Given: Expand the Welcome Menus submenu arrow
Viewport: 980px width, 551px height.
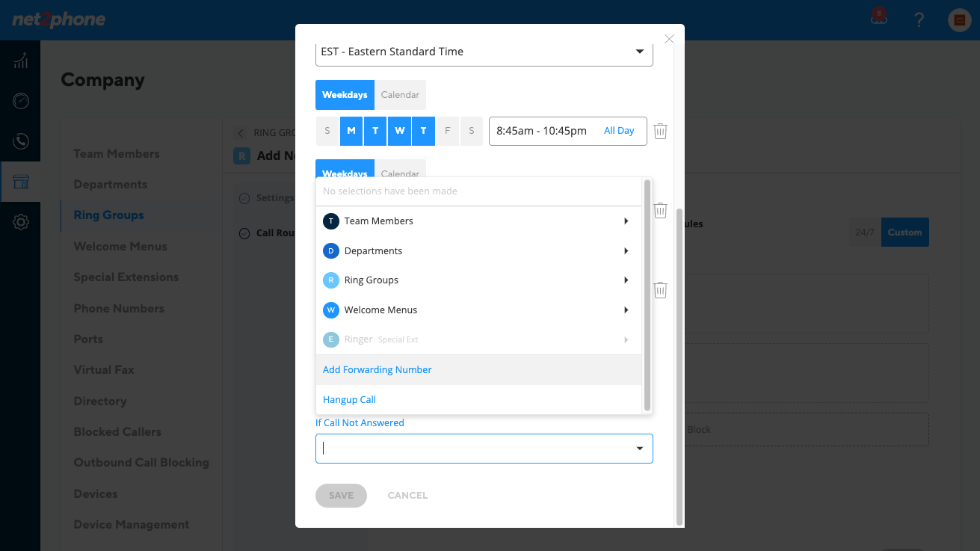Looking at the screenshot, I should [626, 310].
